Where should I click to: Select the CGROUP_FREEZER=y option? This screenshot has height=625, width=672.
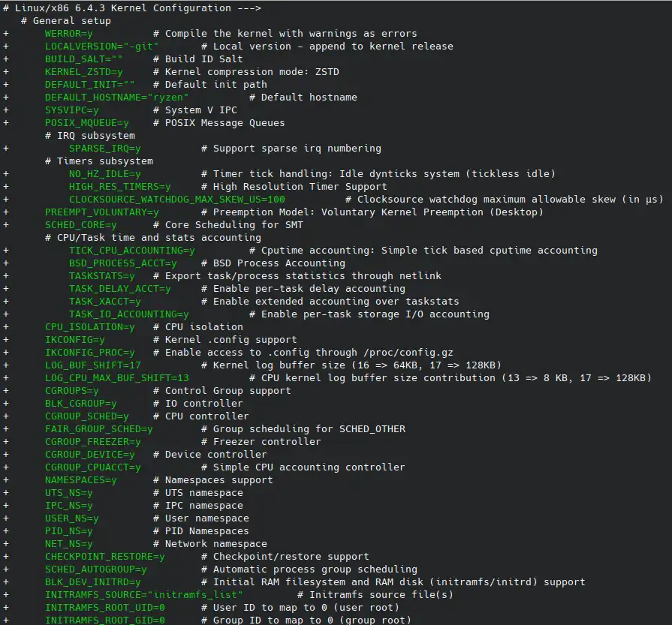pos(92,442)
